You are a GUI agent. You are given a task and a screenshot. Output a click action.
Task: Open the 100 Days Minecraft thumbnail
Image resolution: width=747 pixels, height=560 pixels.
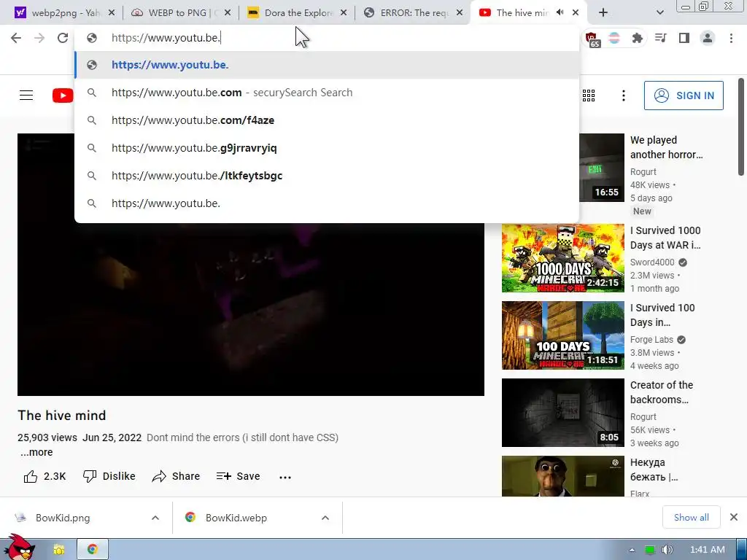pyautogui.click(x=562, y=335)
